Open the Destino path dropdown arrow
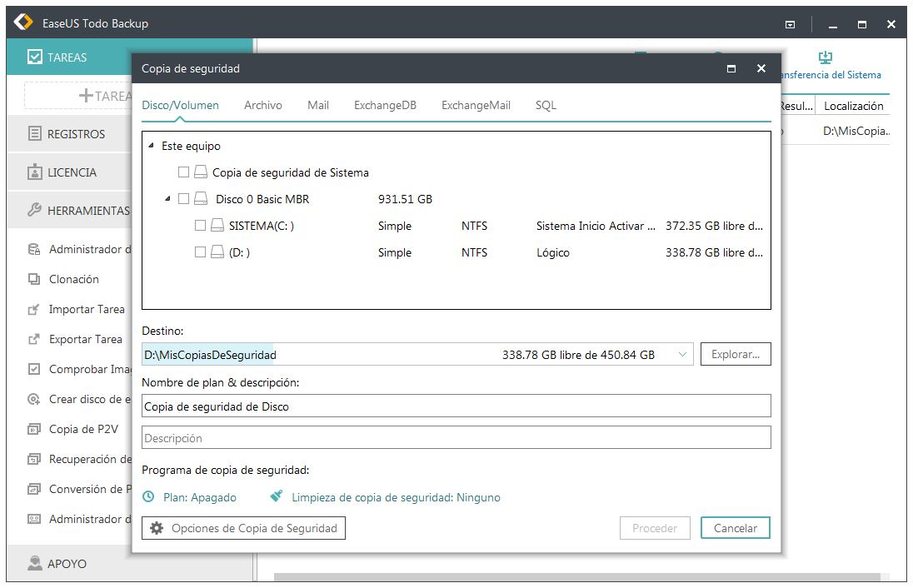Image resolution: width=913 pixels, height=588 pixels. click(682, 355)
